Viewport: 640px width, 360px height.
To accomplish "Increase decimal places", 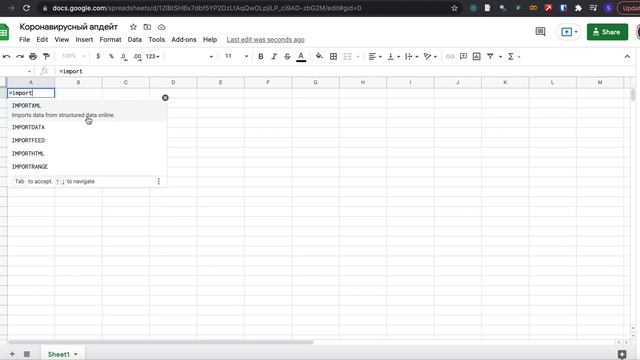I will click(137, 56).
